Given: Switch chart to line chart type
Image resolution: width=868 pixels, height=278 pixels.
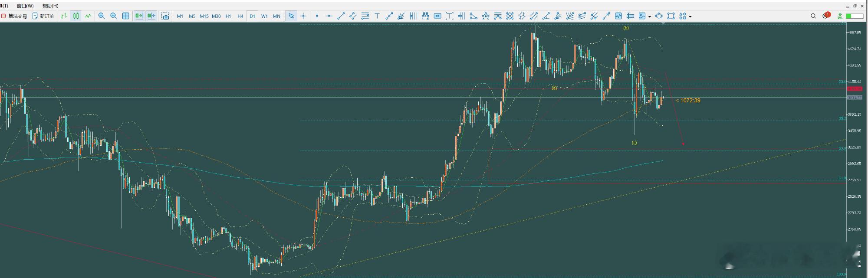Looking at the screenshot, I should tap(88, 16).
